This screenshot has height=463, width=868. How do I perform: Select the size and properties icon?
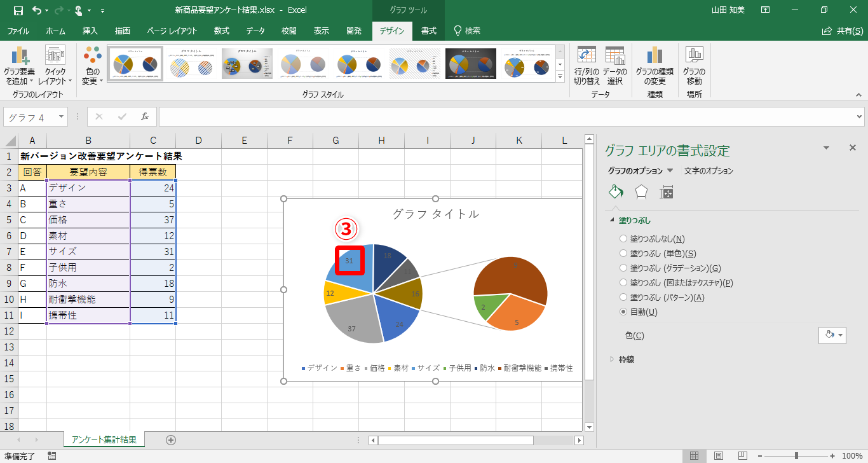666,192
